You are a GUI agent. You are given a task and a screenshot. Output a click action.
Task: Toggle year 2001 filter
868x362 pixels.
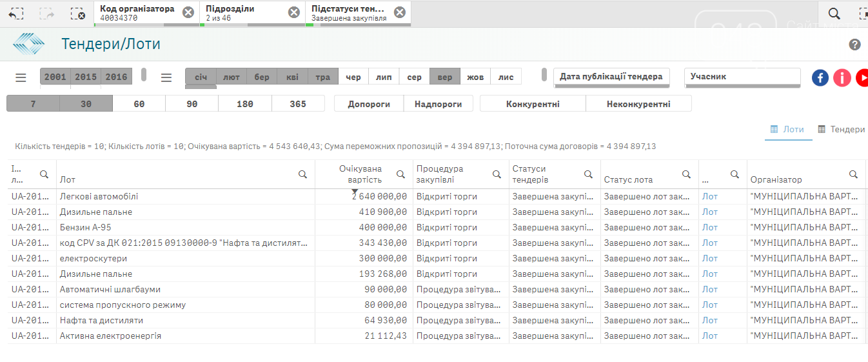tap(55, 77)
